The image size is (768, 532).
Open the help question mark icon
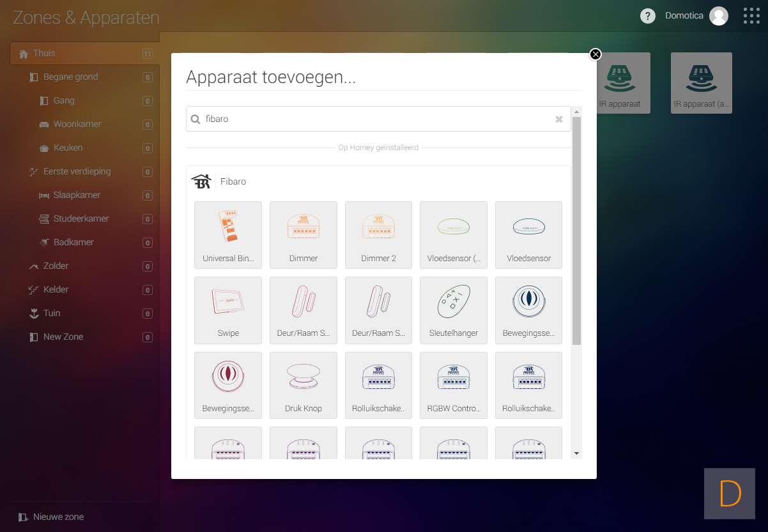pyautogui.click(x=648, y=16)
